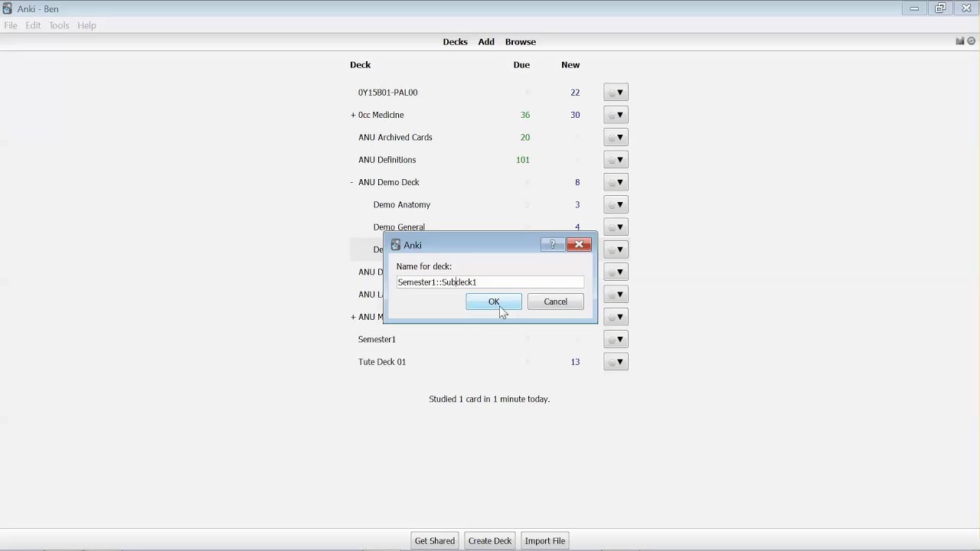The width and height of the screenshot is (980, 551).
Task: Open gear options for 0Y15B01-PAL00 deck
Action: pos(616,93)
